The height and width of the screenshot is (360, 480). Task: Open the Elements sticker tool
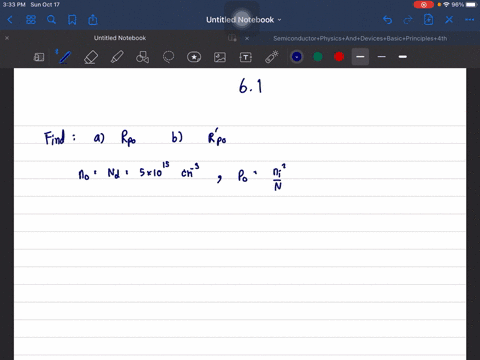[194, 57]
